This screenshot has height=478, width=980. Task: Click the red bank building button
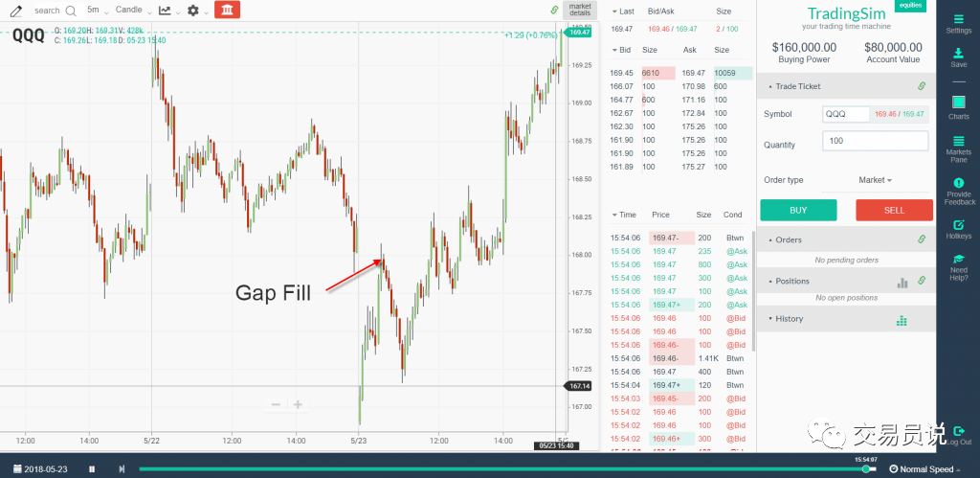227,10
